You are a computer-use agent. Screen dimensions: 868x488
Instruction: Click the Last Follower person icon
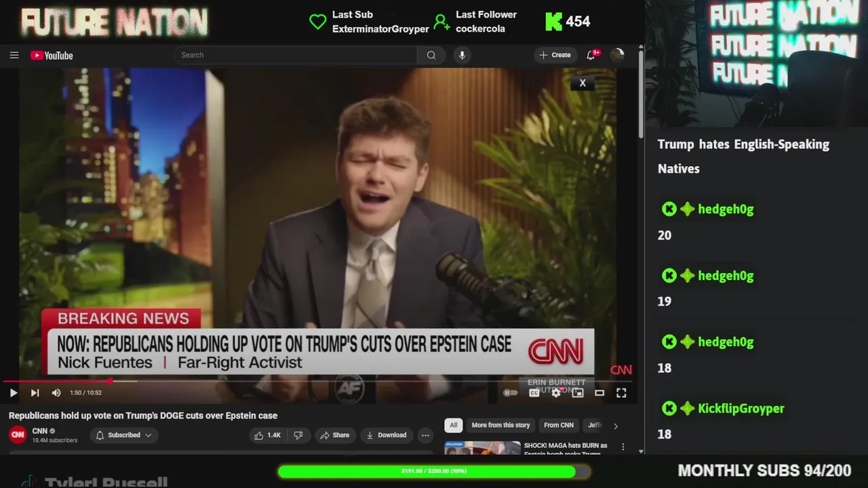click(x=441, y=22)
